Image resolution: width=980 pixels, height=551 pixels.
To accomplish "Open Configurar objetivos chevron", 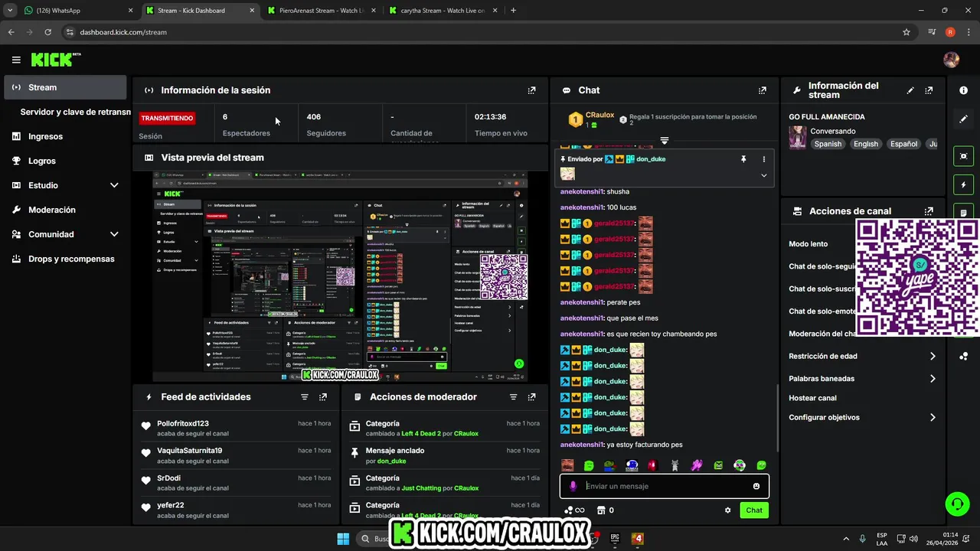I will [x=933, y=418].
